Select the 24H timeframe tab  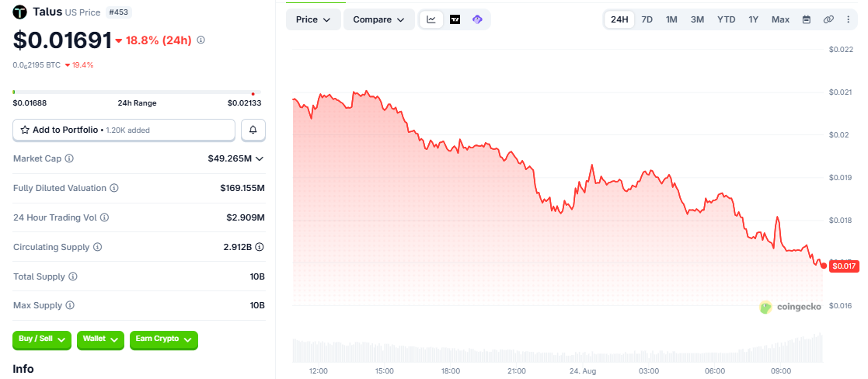point(619,19)
